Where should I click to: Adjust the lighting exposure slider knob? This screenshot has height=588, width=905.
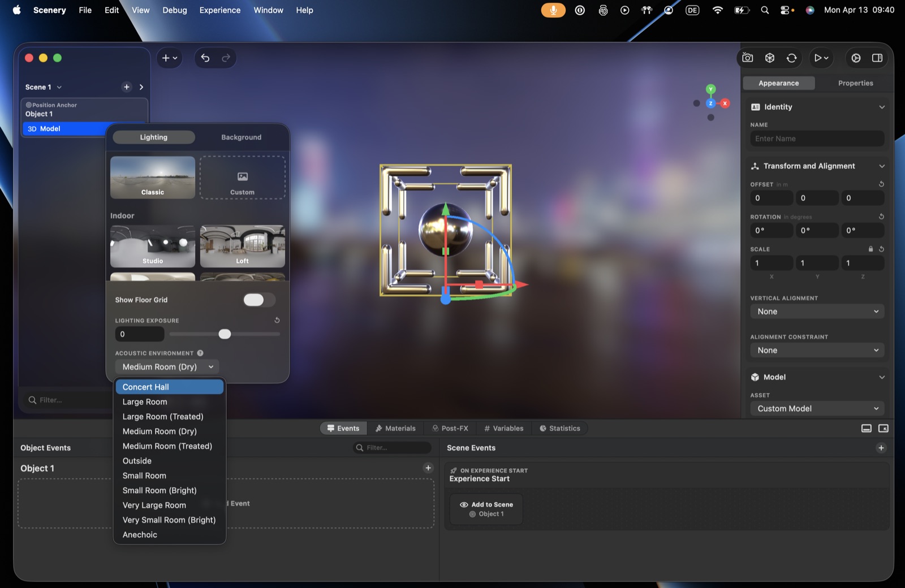pyautogui.click(x=225, y=334)
